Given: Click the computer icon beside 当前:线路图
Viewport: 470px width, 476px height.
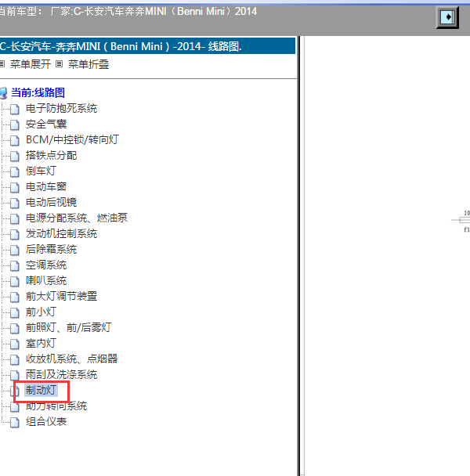Looking at the screenshot, I should click(4, 93).
